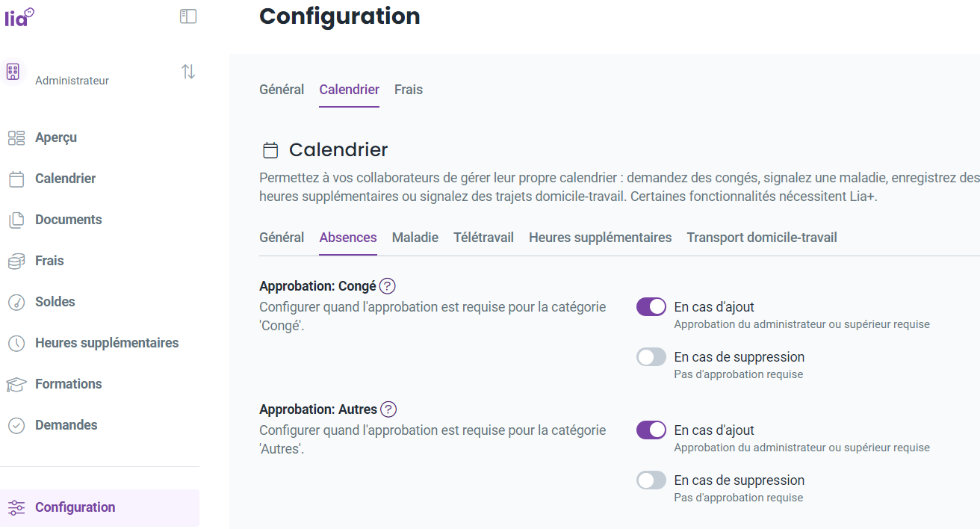
Task: Click the Formations graduation cap icon
Action: [x=16, y=384]
